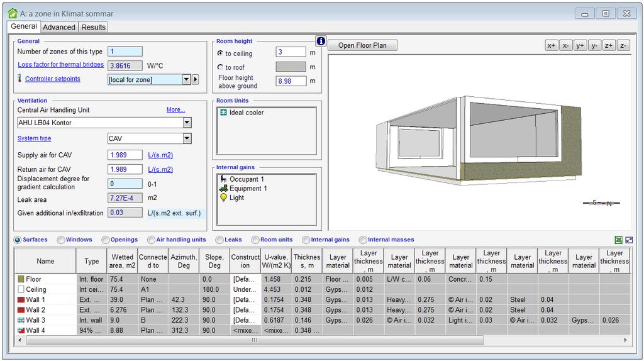
Task: Click the table scroll right arrow
Action: (x=626, y=340)
